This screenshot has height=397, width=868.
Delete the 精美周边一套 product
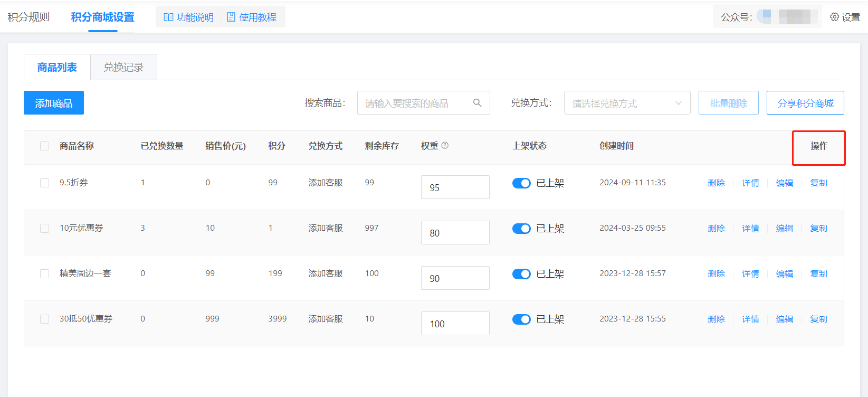[716, 273]
